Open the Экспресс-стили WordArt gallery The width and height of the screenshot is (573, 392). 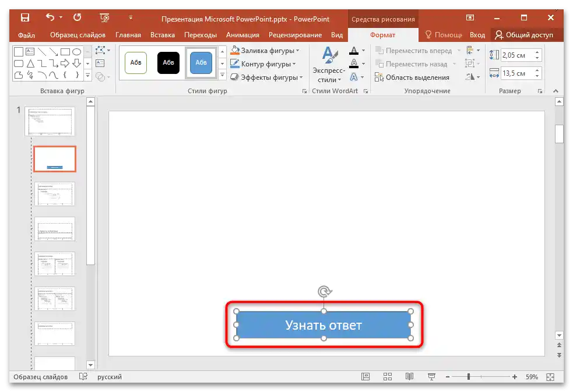pyautogui.click(x=329, y=65)
